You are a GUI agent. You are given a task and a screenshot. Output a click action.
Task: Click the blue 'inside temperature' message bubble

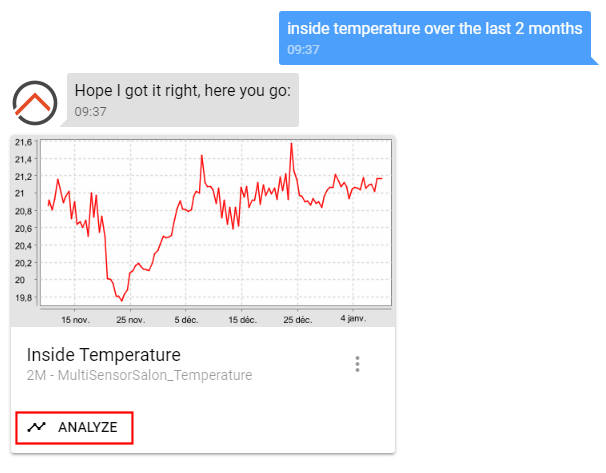(434, 36)
